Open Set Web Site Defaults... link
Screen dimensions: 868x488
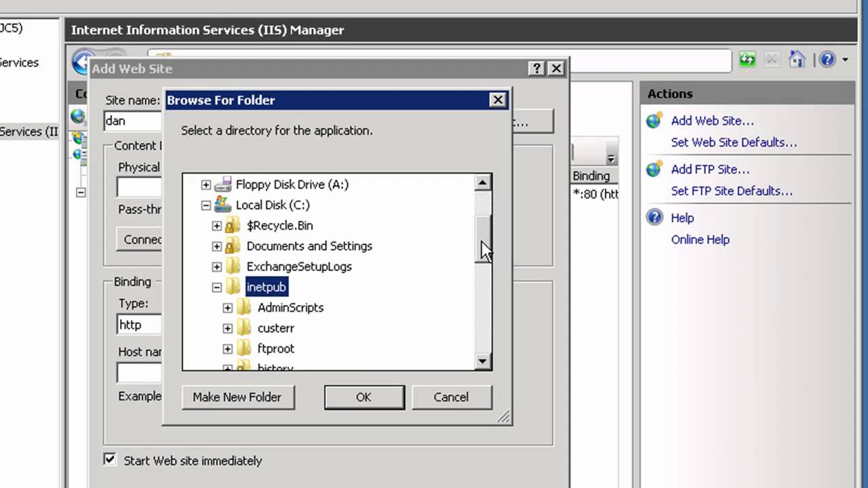[x=734, y=142]
